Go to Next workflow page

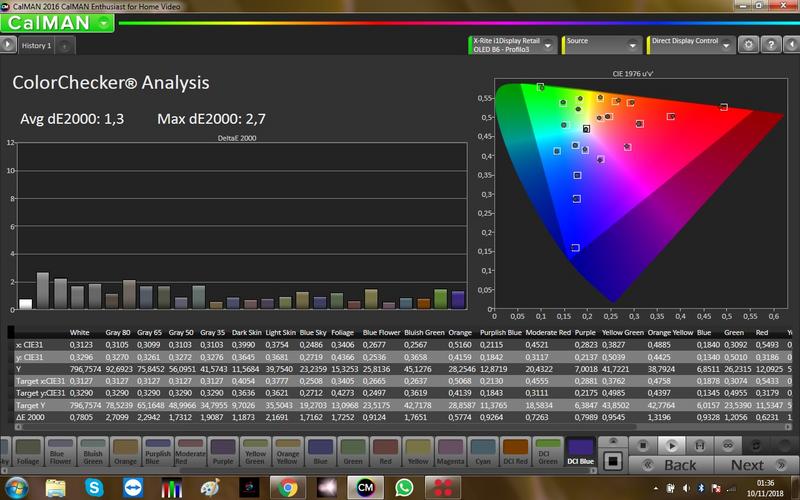[757, 465]
